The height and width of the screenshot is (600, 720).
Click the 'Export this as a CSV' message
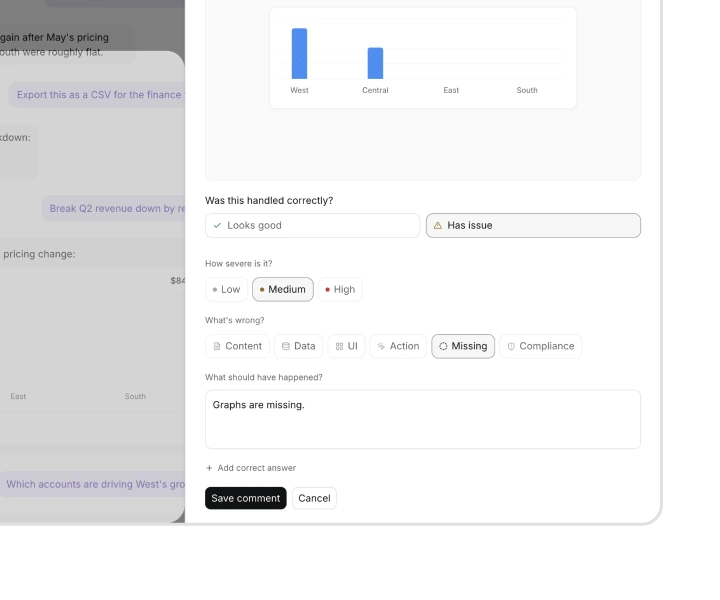tap(97, 95)
